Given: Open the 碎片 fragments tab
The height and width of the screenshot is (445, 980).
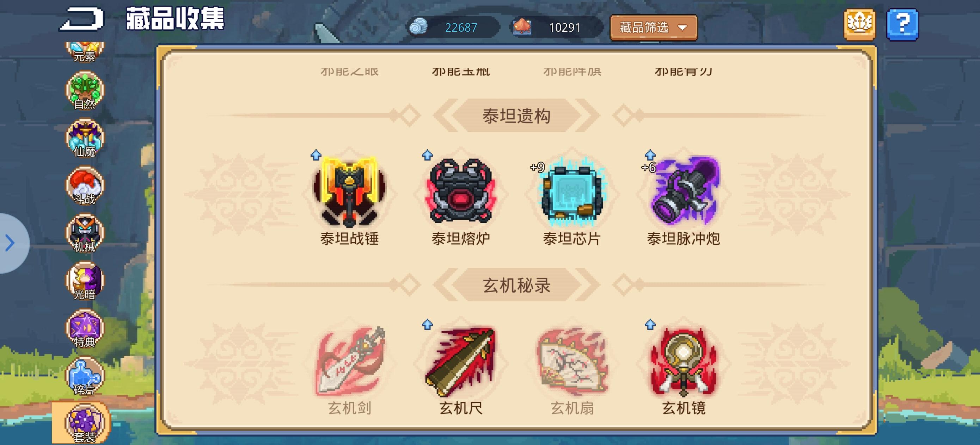Looking at the screenshot, I should tap(85, 377).
